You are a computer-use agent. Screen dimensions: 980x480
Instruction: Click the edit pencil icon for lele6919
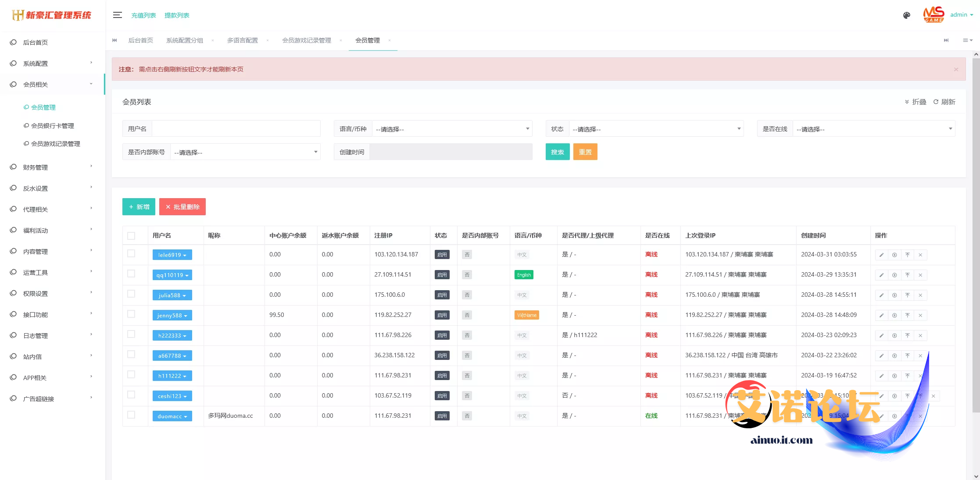tap(881, 255)
